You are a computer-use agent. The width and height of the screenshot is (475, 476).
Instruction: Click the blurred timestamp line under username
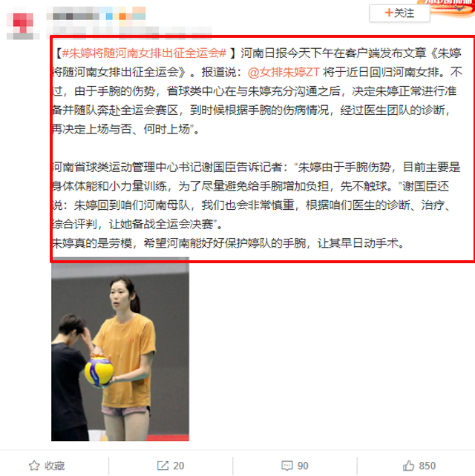click(x=129, y=30)
